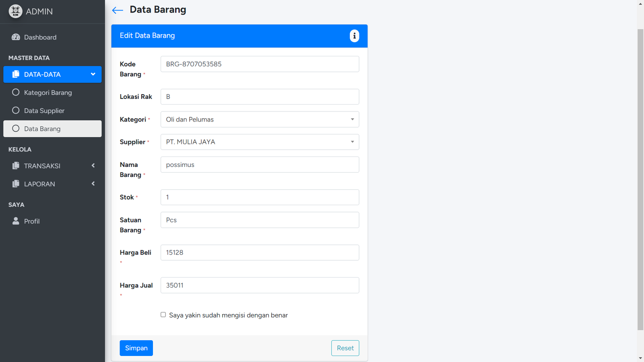Collapse the DATA-DATA menu chevron

pos(93,74)
